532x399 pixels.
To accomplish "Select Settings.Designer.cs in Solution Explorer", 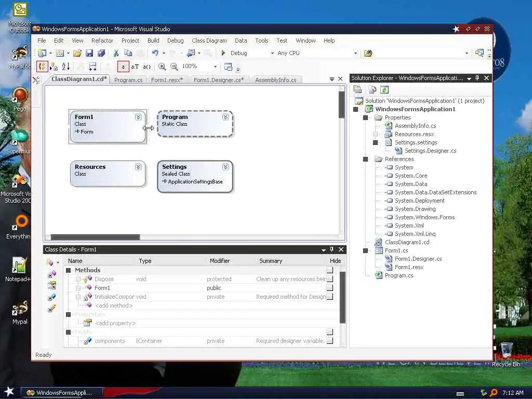I will click(x=430, y=151).
